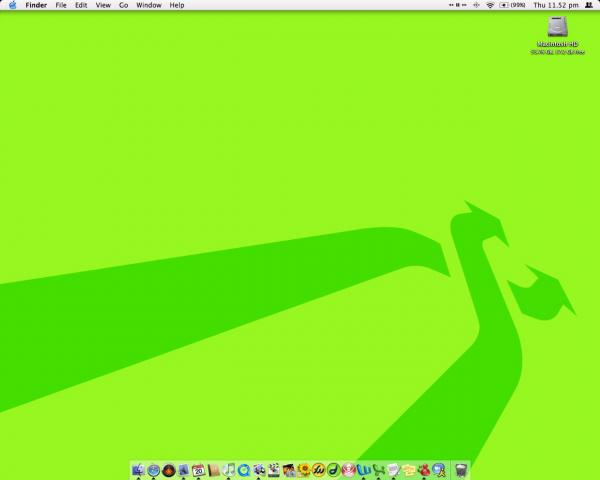Viewport: 600px width, 480px height.
Task: Launch Dreamweaver green round icon
Action: point(334,470)
